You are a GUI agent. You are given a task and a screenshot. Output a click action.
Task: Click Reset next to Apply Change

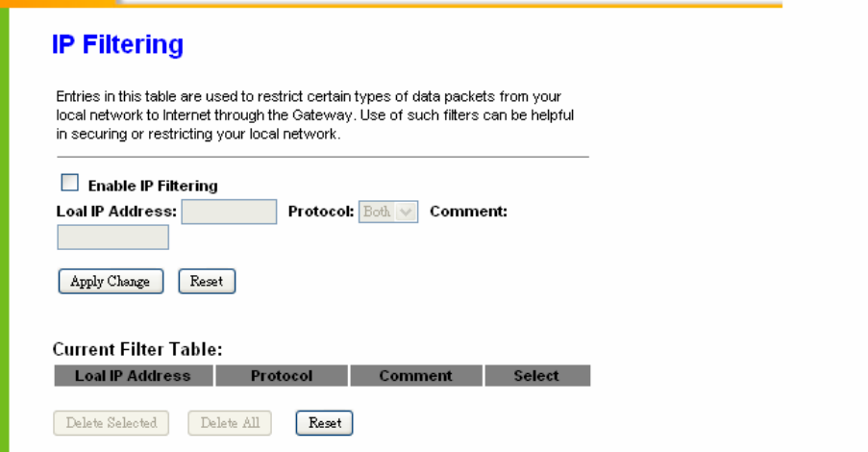click(x=207, y=282)
